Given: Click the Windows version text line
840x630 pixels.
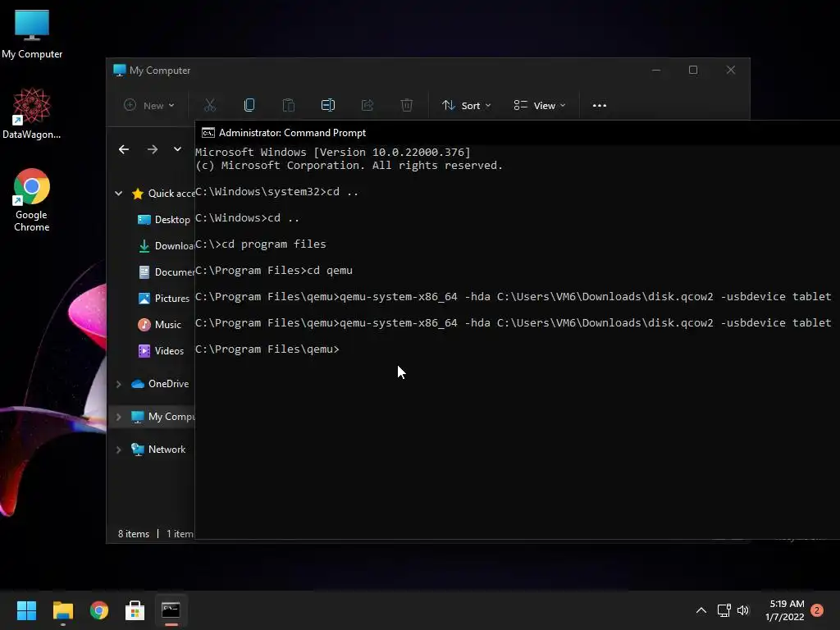Looking at the screenshot, I should click(333, 152).
